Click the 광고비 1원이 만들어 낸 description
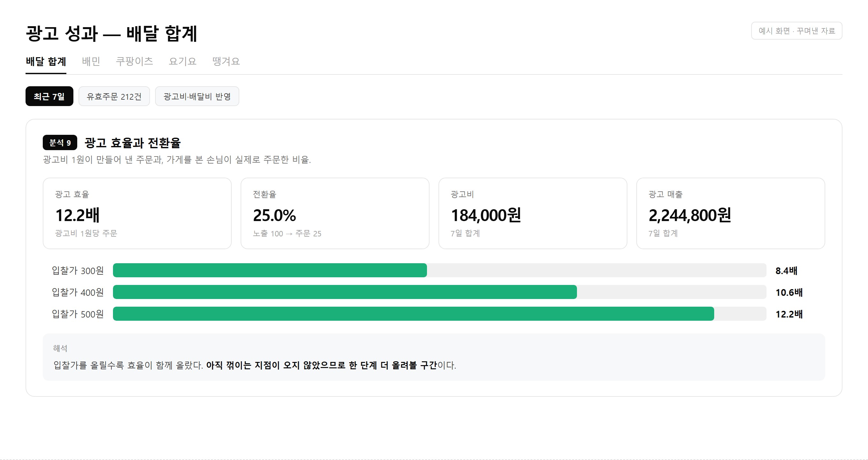 tap(177, 159)
